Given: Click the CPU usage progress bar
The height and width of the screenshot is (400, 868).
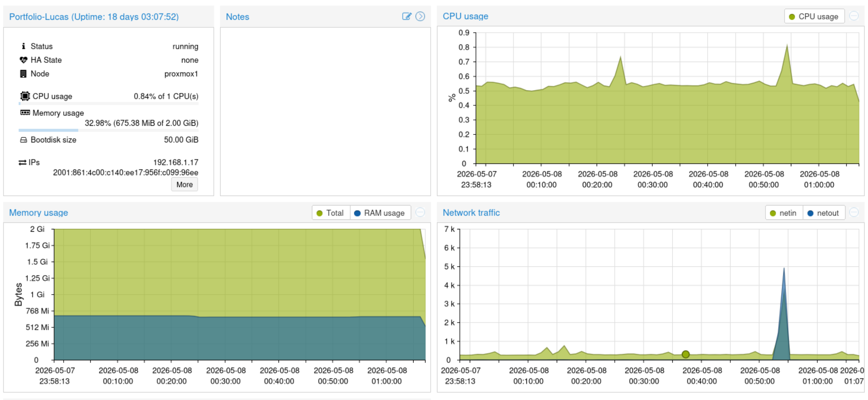Looking at the screenshot, I should tap(108, 103).
